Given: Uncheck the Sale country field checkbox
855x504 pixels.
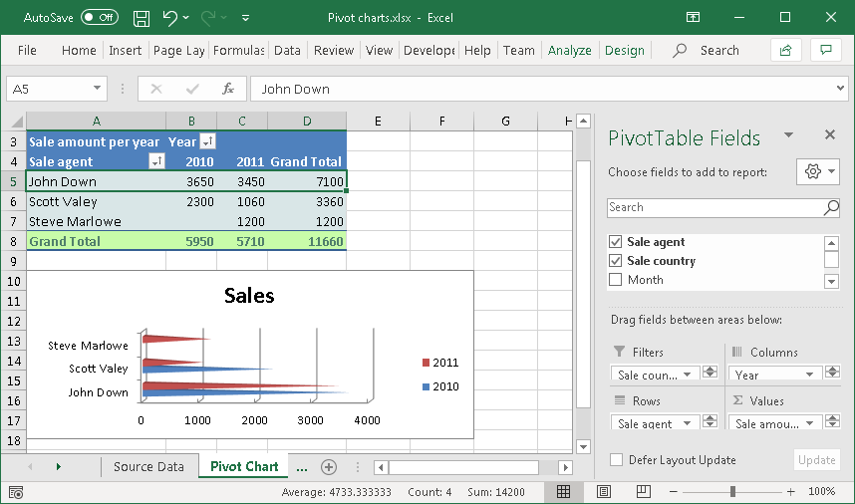Looking at the screenshot, I should [x=616, y=261].
